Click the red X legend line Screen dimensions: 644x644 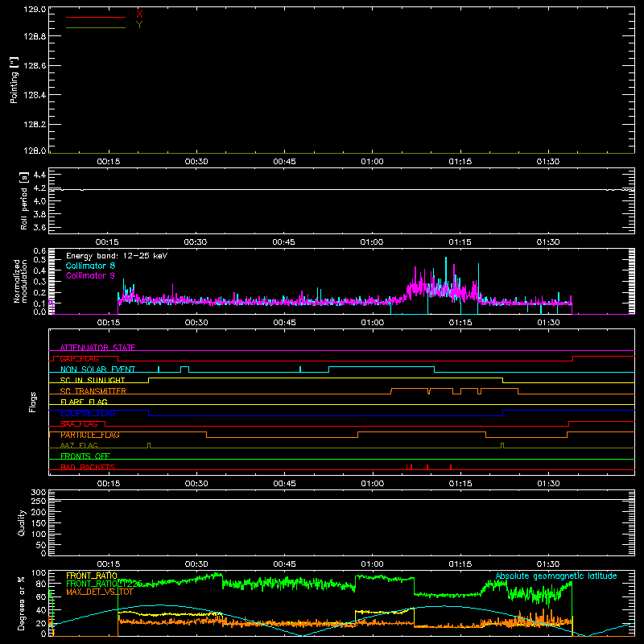[96, 17]
